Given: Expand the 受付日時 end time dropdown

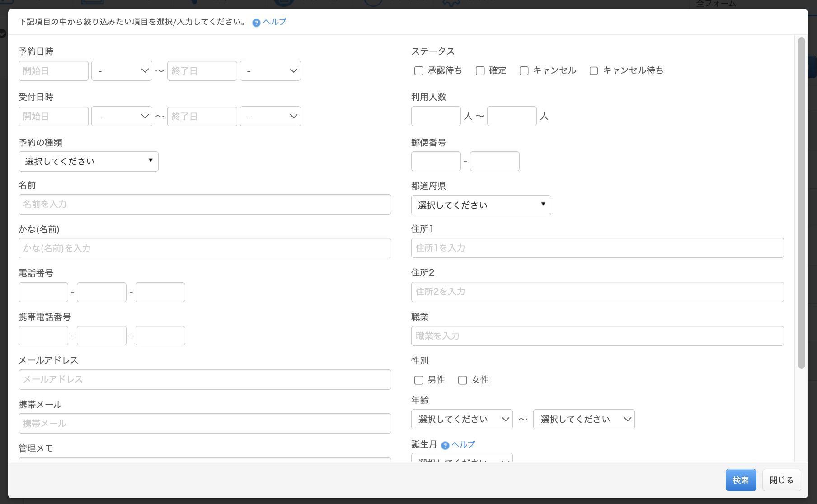Looking at the screenshot, I should point(270,117).
